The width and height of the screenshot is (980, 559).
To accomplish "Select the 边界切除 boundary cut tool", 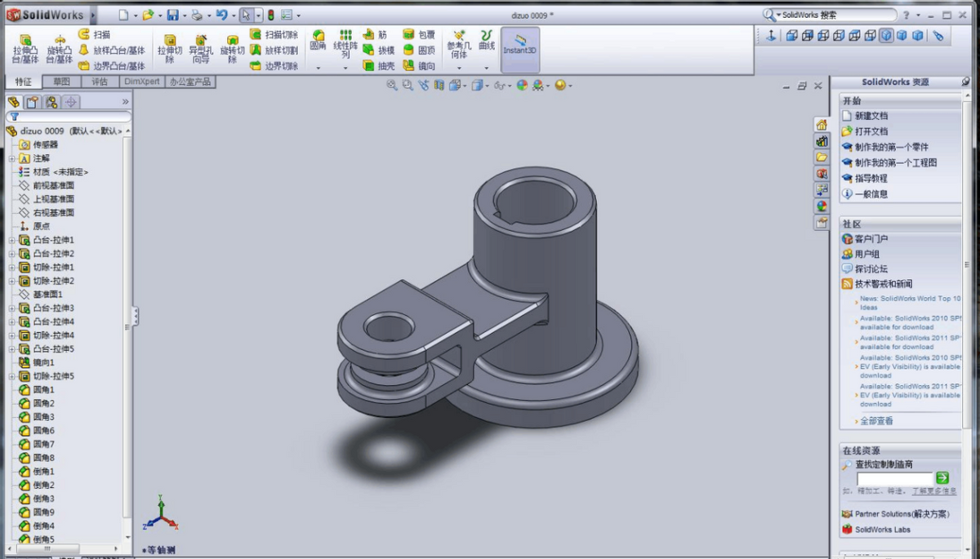I will 274,66.
